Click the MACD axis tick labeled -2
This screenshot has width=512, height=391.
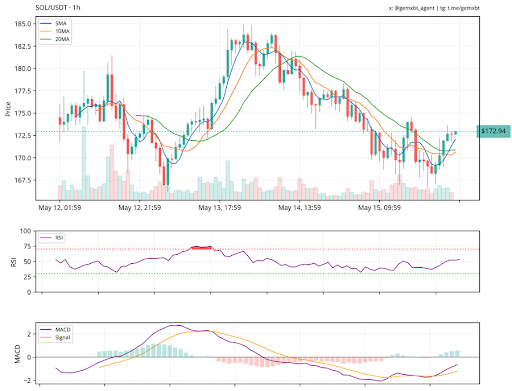[x=28, y=380]
